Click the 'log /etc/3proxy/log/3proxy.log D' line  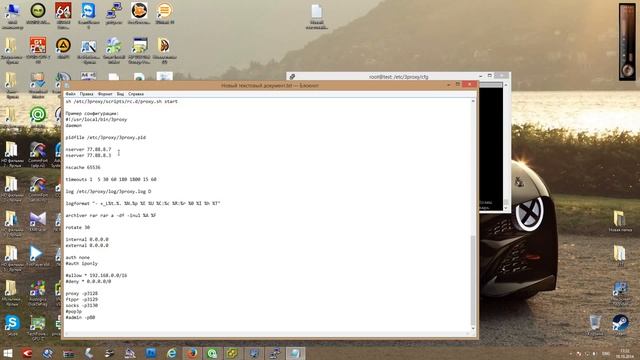point(108,191)
